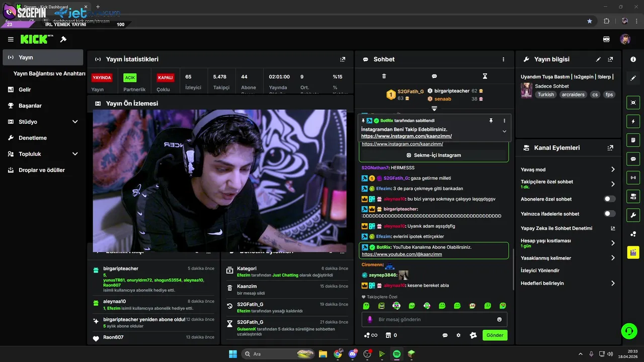Pop out the Kanal Eylemleri panel
The width and height of the screenshot is (644, 362).
pos(610,148)
